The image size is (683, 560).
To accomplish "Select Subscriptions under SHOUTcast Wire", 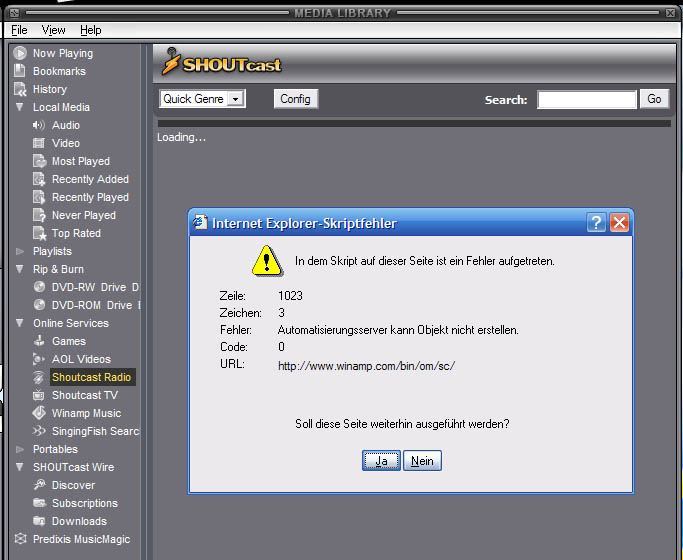I will point(85,503).
